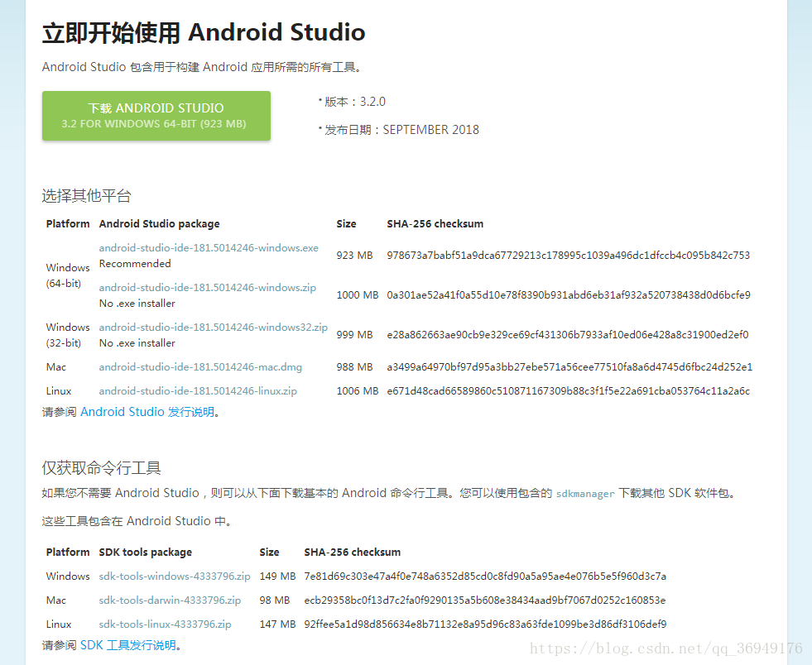The width and height of the screenshot is (812, 665).
Task: Download android-studio-ide-181.5014246-linux.zip
Action: tap(198, 391)
